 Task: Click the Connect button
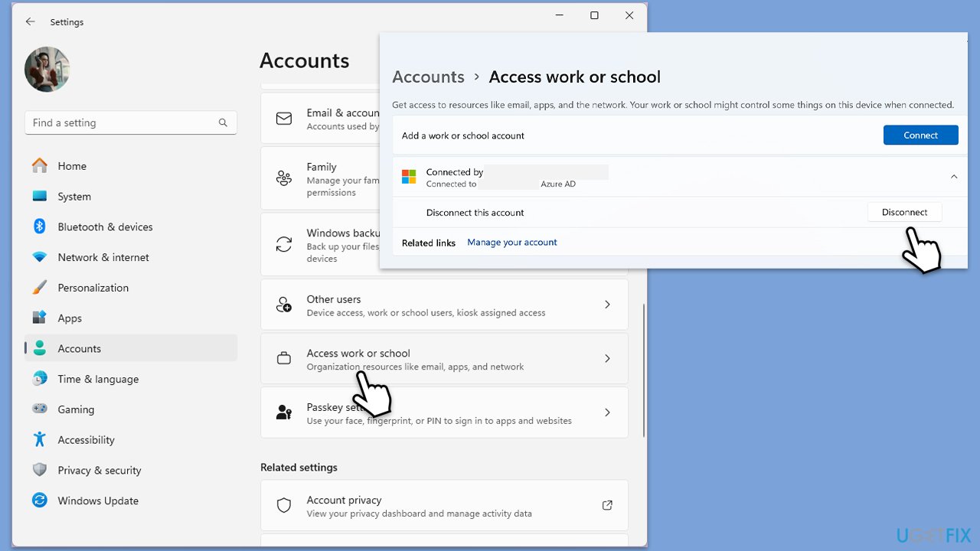[x=920, y=135]
